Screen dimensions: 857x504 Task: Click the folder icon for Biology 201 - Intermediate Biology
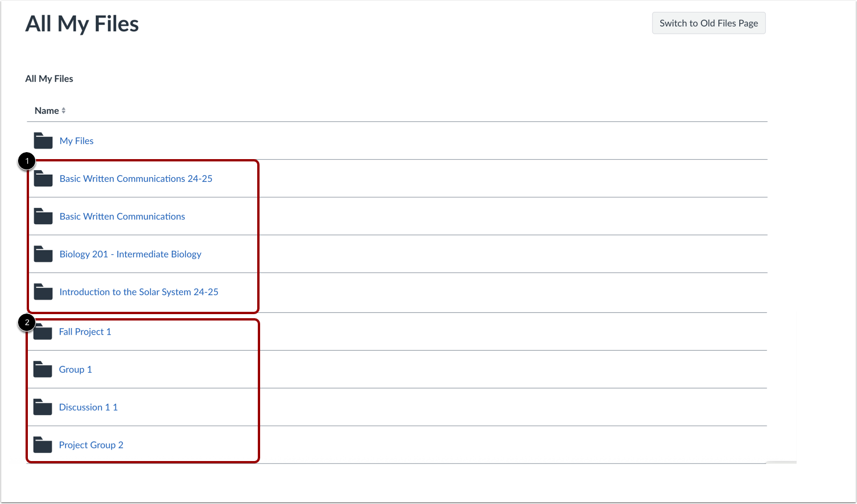42,254
